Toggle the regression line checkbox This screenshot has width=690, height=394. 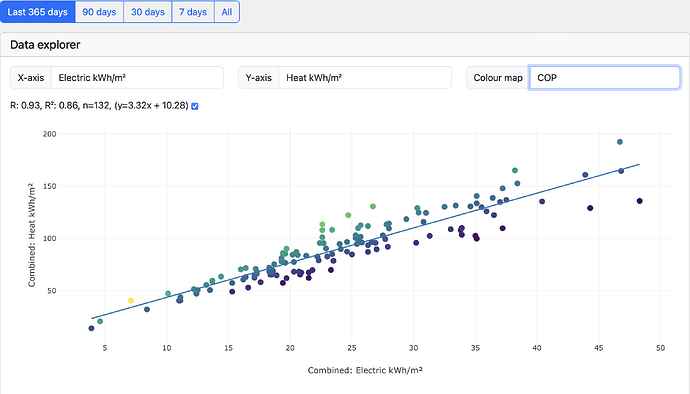(195, 106)
